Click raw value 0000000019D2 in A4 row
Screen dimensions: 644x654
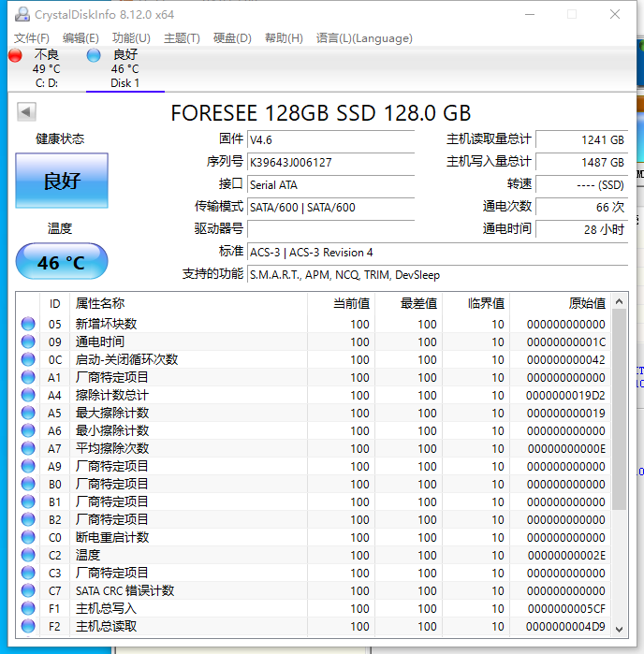[x=565, y=395]
